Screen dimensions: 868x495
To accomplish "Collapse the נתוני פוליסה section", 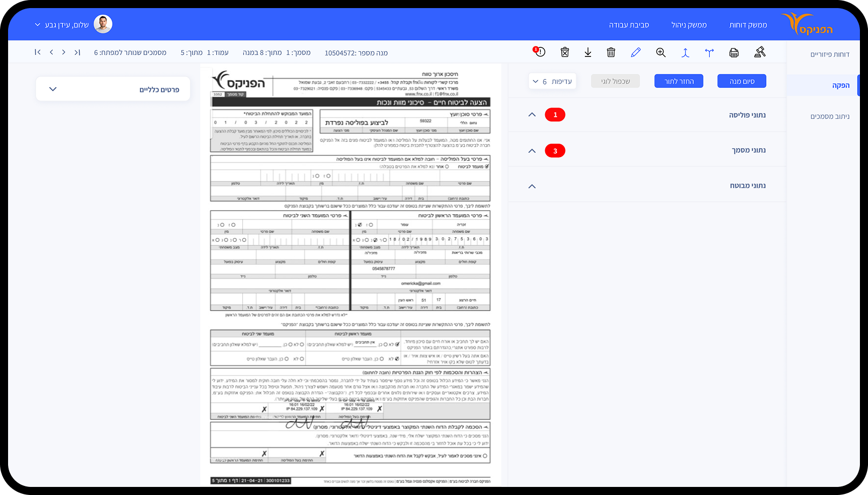I will click(x=532, y=115).
